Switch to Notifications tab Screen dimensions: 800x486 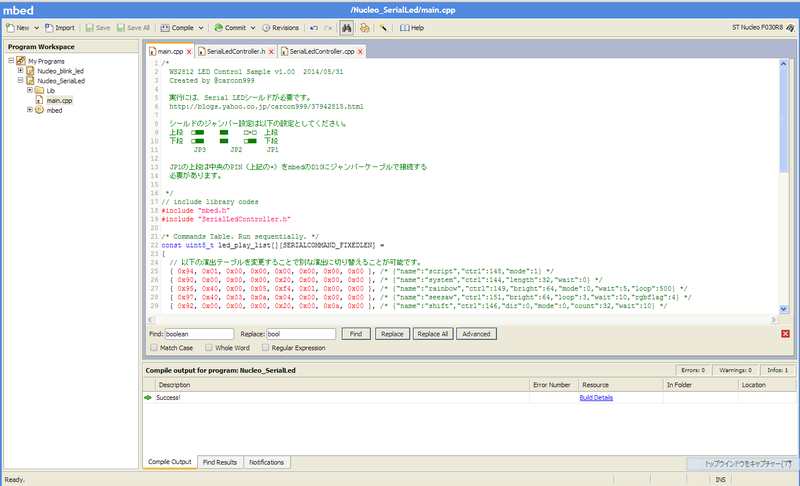[x=266, y=463]
